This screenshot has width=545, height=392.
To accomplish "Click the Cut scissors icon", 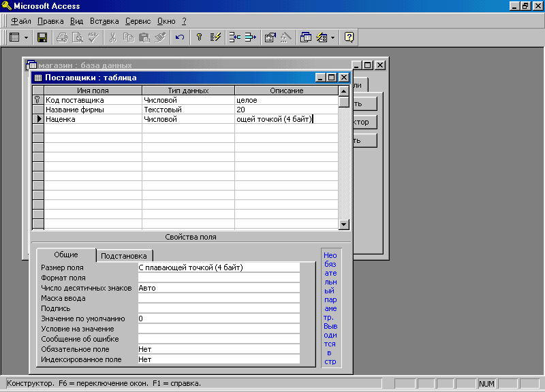I will [112, 37].
